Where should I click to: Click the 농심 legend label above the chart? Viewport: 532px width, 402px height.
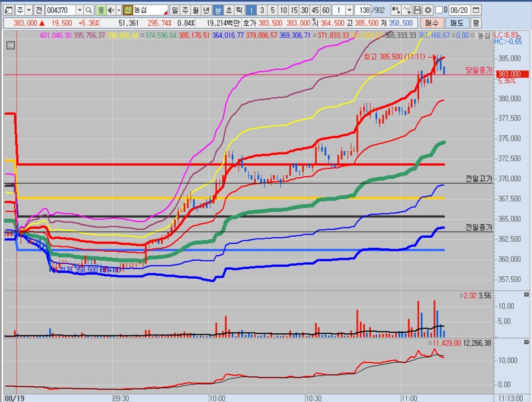pyautogui.click(x=484, y=35)
